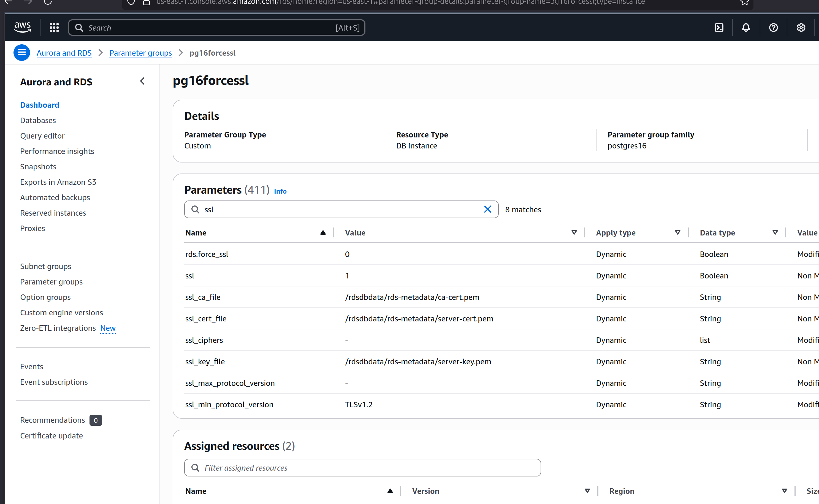Sort parameters by Value column arrow
The width and height of the screenshot is (819, 504).
[574, 232]
